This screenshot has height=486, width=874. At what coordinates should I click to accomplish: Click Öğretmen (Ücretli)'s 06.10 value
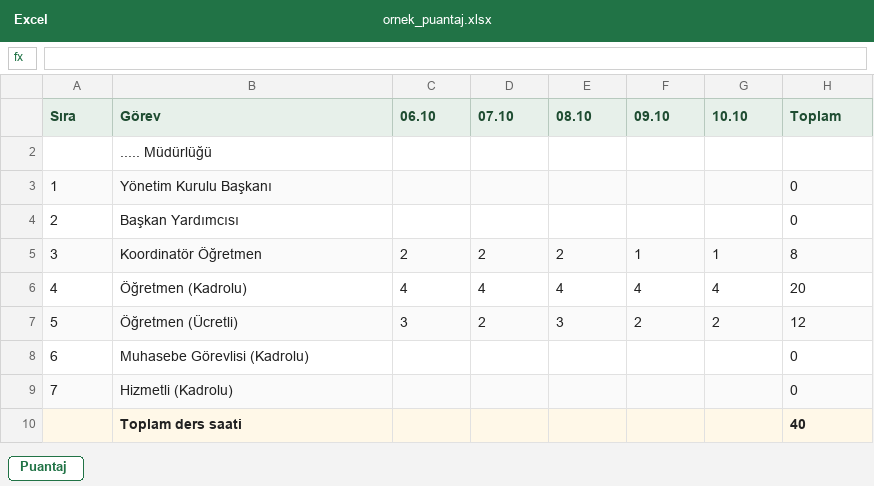coord(431,323)
